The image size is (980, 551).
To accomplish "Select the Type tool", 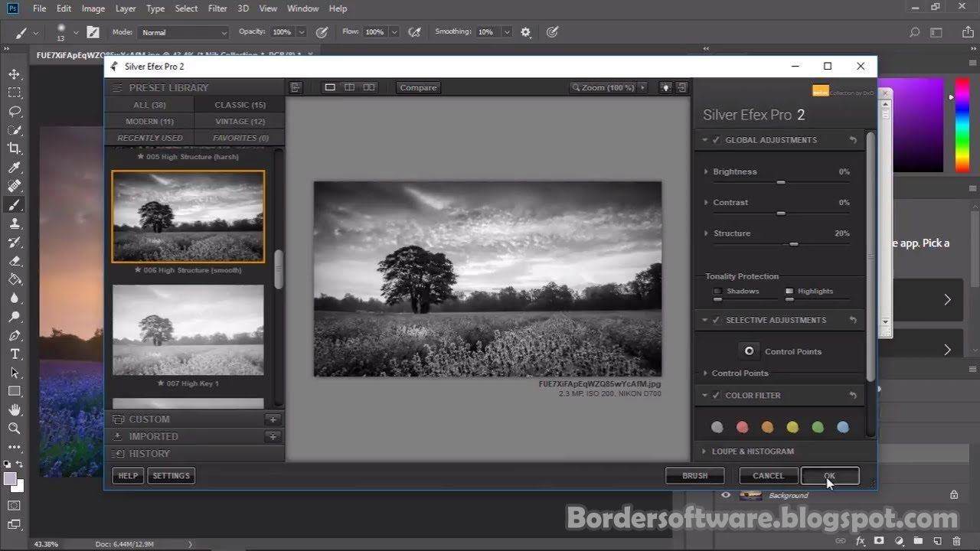I will pos(14,354).
